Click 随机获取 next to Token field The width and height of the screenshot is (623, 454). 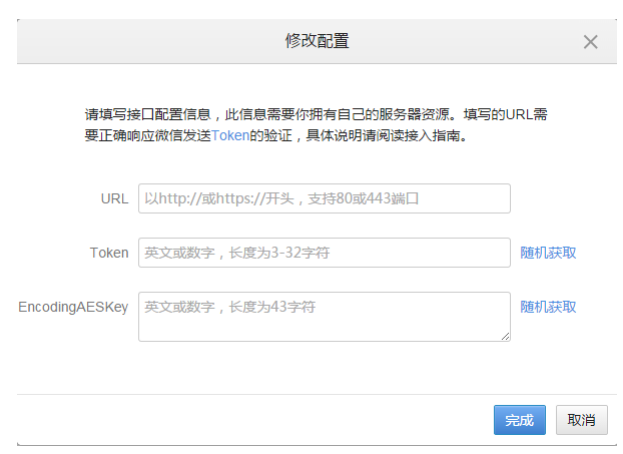[548, 253]
